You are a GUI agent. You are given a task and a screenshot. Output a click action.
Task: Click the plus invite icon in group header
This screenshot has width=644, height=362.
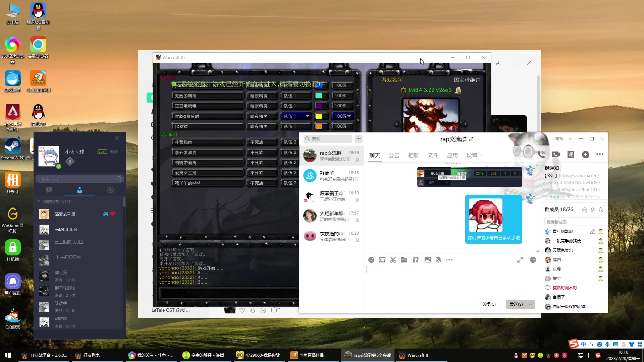tap(586, 155)
